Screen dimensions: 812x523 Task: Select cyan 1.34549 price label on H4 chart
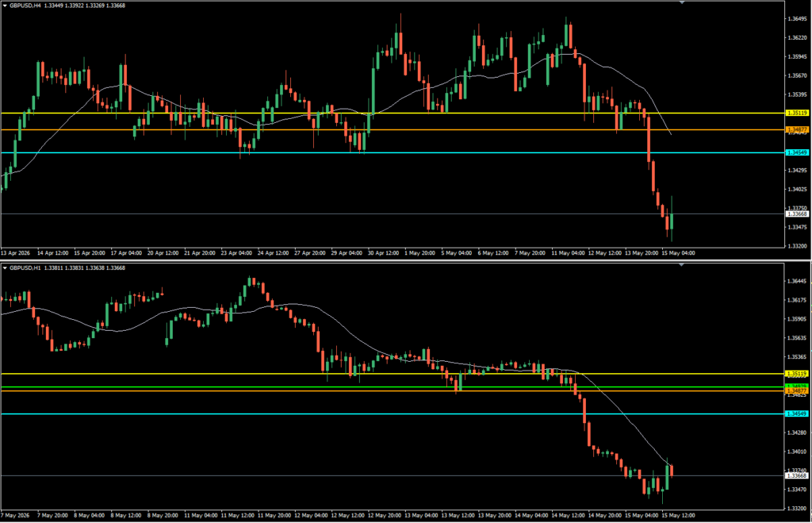pos(798,152)
